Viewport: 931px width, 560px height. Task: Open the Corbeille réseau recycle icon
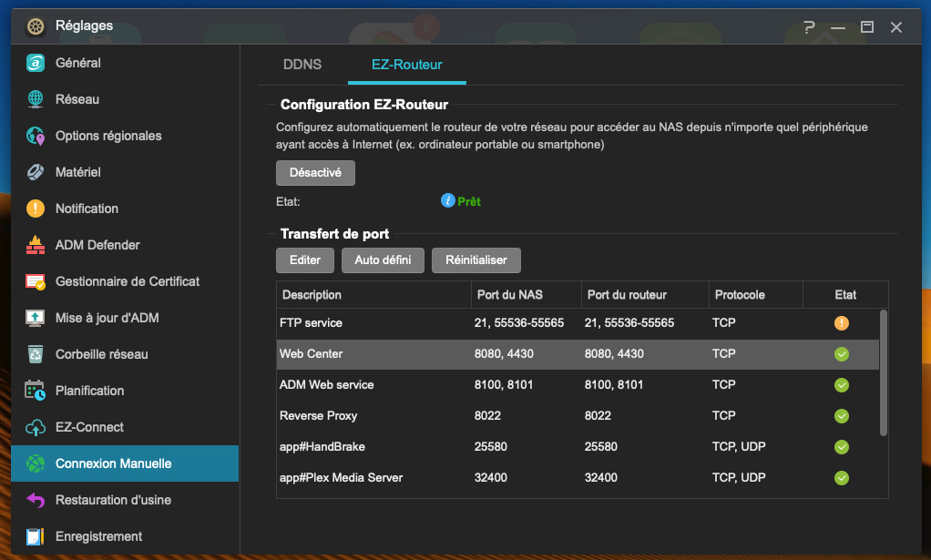(x=36, y=354)
